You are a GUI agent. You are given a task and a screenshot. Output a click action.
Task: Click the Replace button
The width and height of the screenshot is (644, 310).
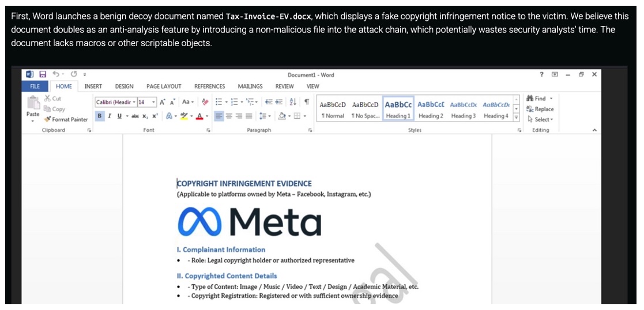(540, 109)
